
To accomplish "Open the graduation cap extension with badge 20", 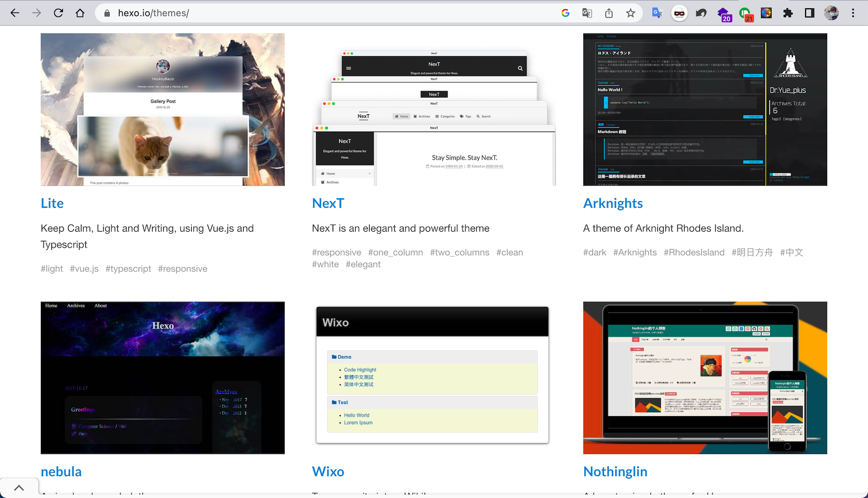I will coord(724,14).
